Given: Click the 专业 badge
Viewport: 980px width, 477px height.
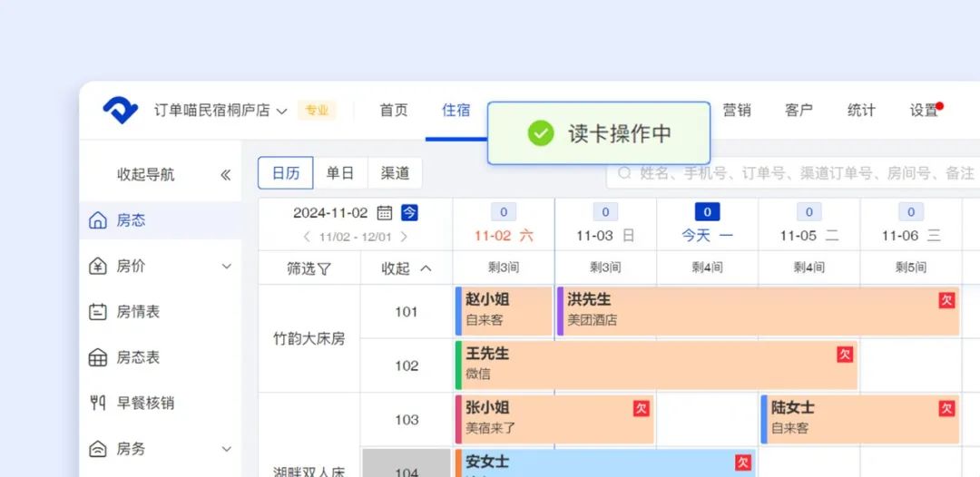Looking at the screenshot, I should pyautogui.click(x=317, y=112).
